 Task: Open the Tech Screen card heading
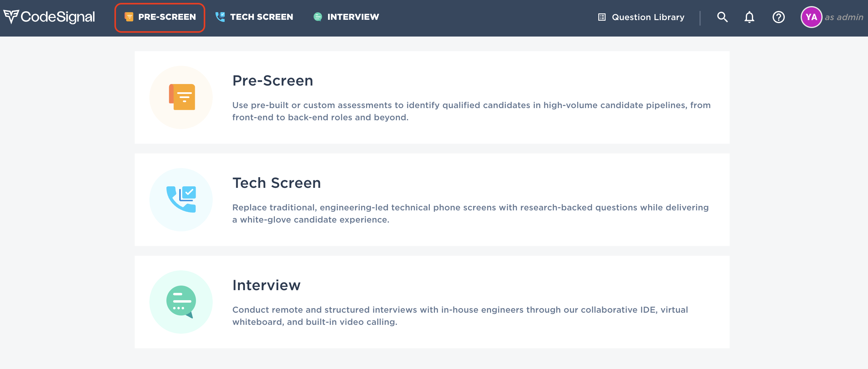[x=277, y=183]
